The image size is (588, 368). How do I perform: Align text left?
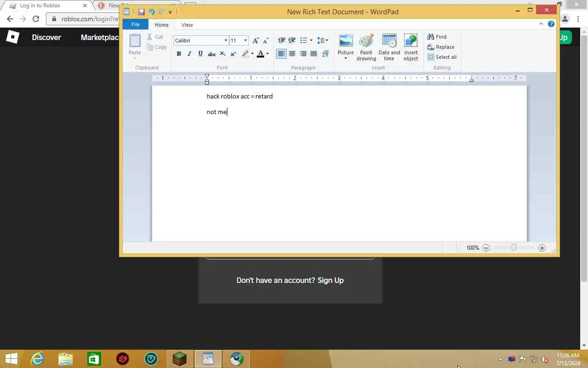[281, 54]
